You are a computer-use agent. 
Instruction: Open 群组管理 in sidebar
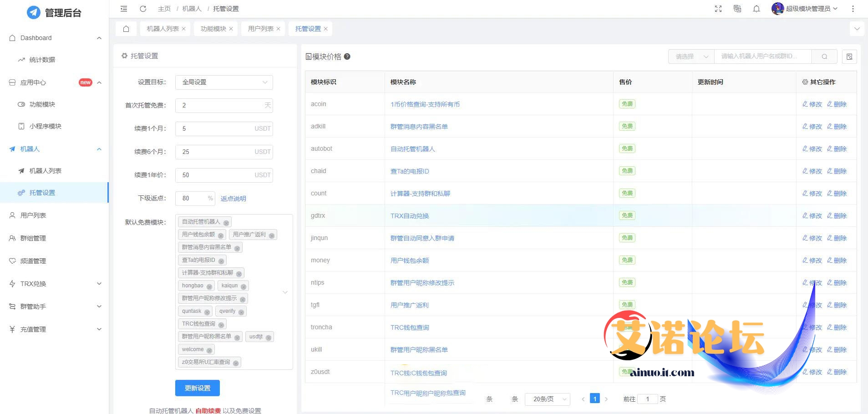point(33,238)
